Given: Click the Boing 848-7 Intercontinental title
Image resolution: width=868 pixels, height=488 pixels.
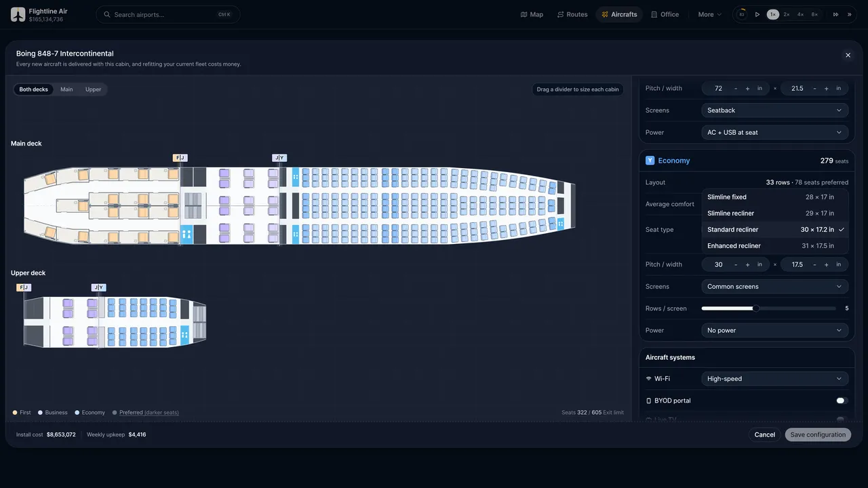Looking at the screenshot, I should click(x=65, y=54).
